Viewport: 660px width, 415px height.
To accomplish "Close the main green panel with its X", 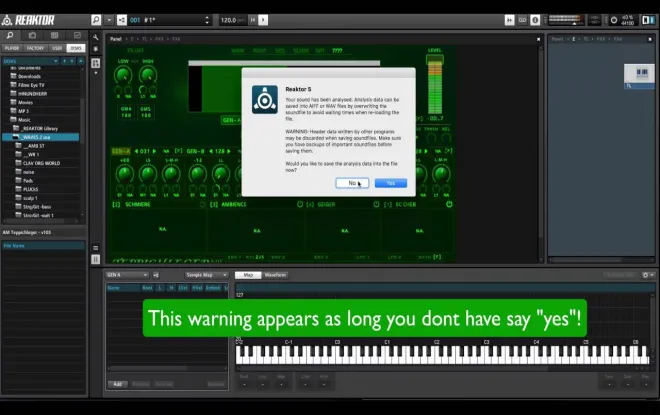I will click(x=538, y=39).
